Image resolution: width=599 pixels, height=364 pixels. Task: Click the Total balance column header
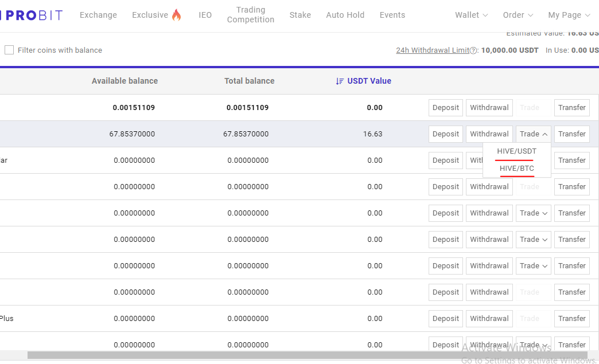pos(249,81)
